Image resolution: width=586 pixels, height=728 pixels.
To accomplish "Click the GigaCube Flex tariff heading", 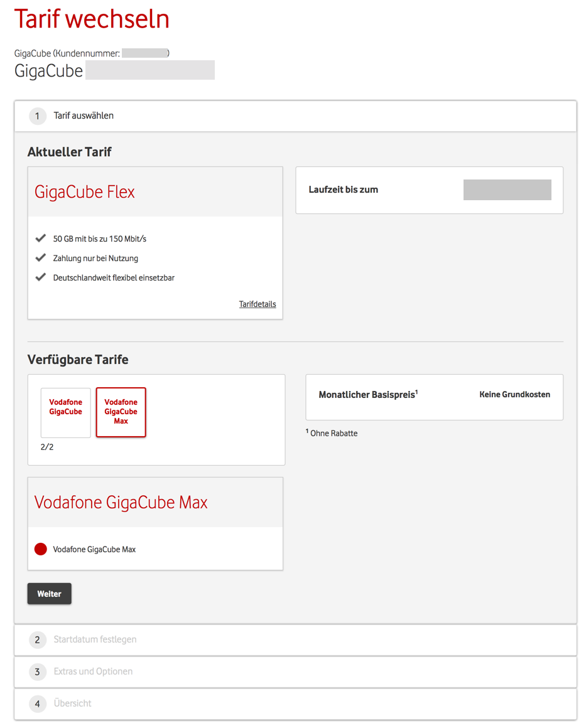I will (x=85, y=192).
